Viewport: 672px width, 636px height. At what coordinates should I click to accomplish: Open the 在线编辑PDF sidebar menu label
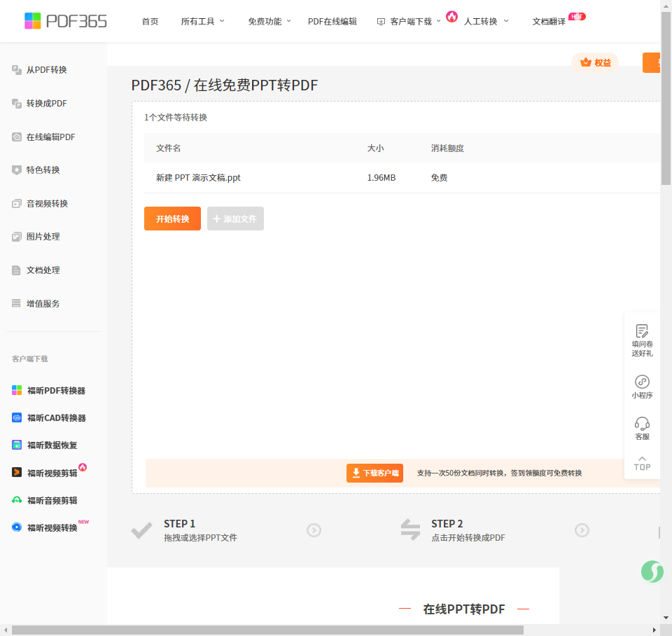point(50,137)
